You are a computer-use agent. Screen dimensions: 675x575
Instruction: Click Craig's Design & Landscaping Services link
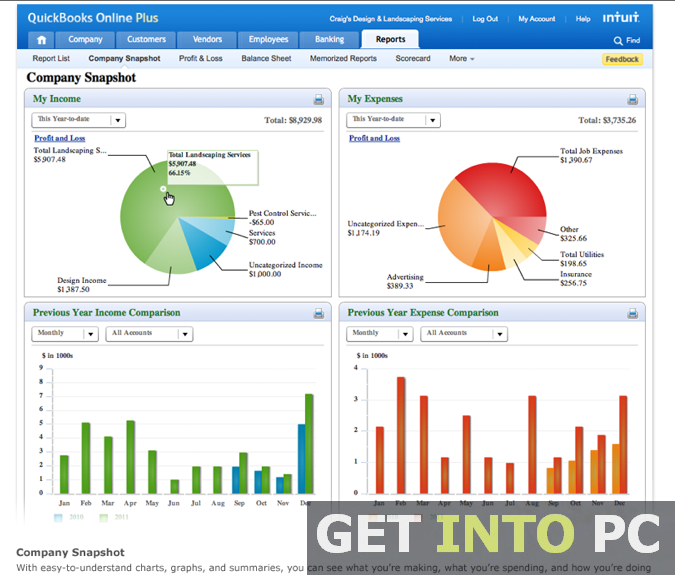coord(391,19)
